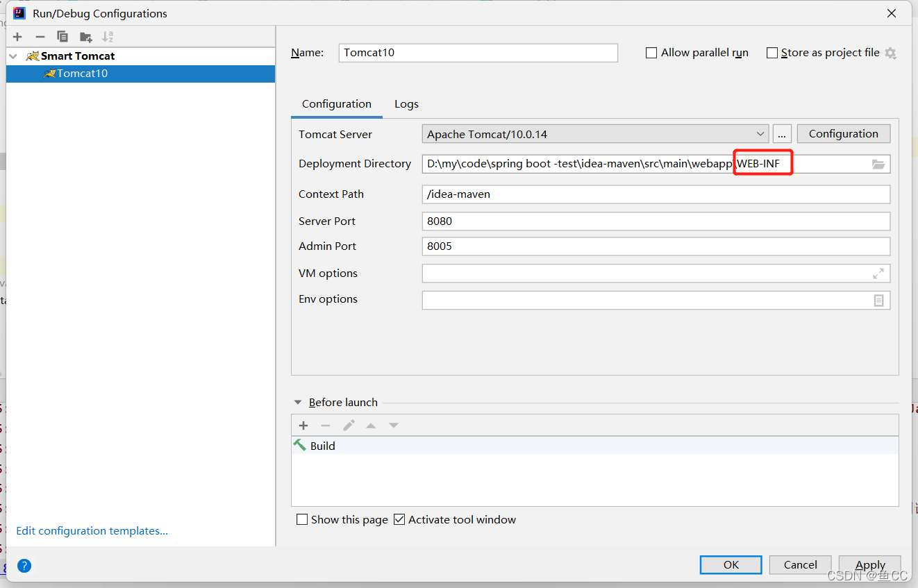Select the Build task in Before launch list

[x=595, y=446]
